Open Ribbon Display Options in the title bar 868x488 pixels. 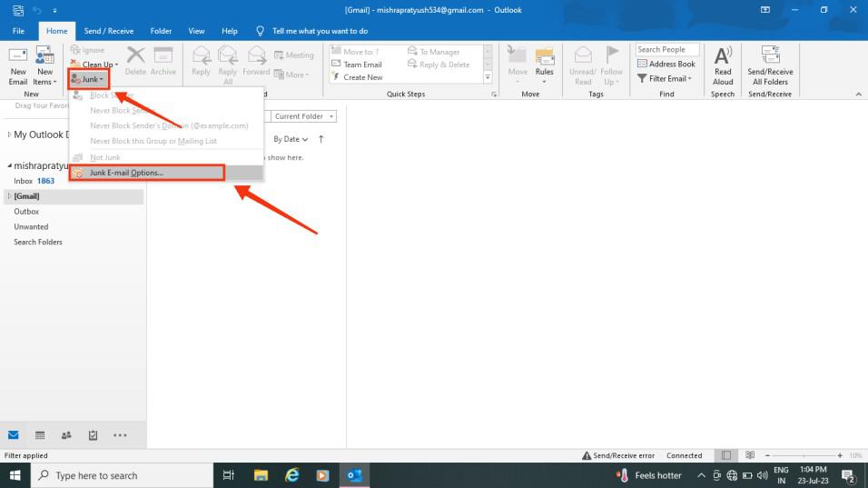point(765,10)
